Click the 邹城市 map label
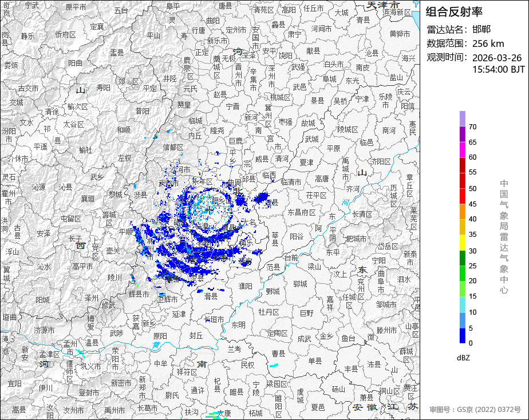The height and width of the screenshot is (420, 529). point(386,304)
